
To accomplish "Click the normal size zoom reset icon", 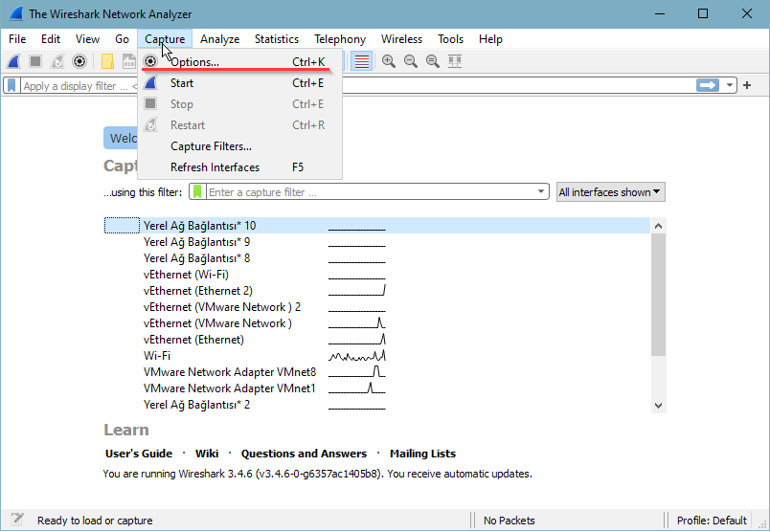I will [433, 61].
